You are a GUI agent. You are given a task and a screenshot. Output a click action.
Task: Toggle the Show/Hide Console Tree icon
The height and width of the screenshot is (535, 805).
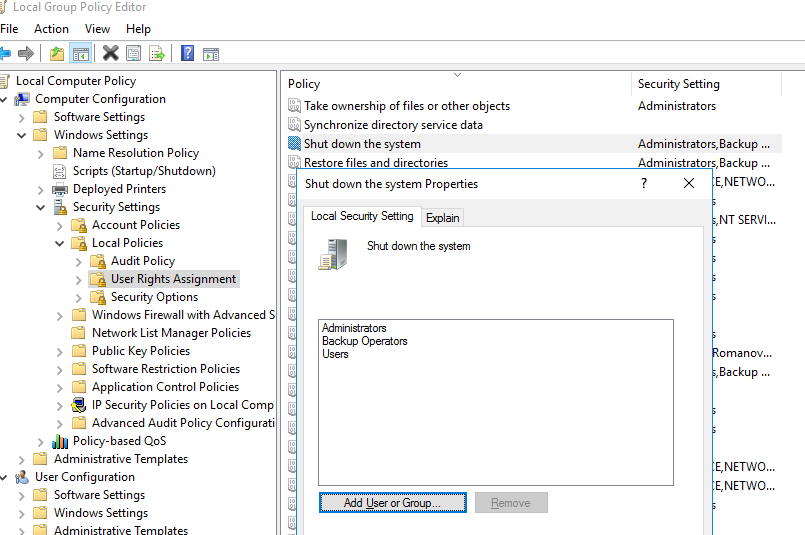(x=81, y=53)
